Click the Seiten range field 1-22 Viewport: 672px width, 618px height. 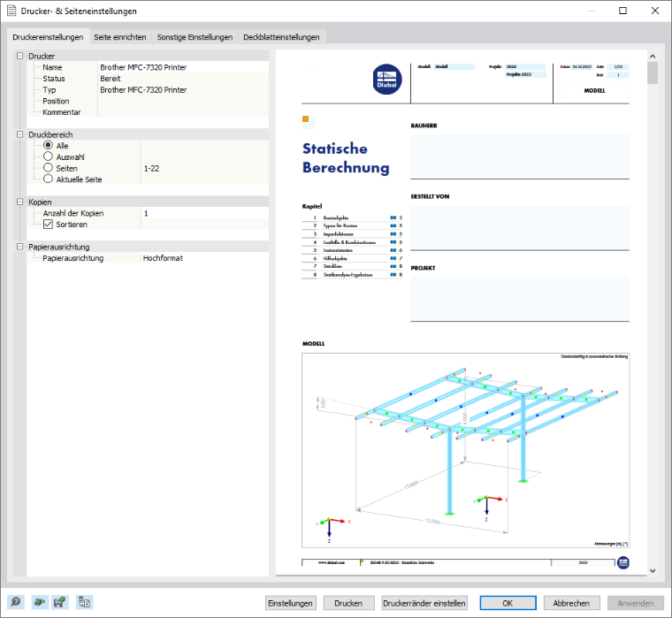tap(205, 169)
